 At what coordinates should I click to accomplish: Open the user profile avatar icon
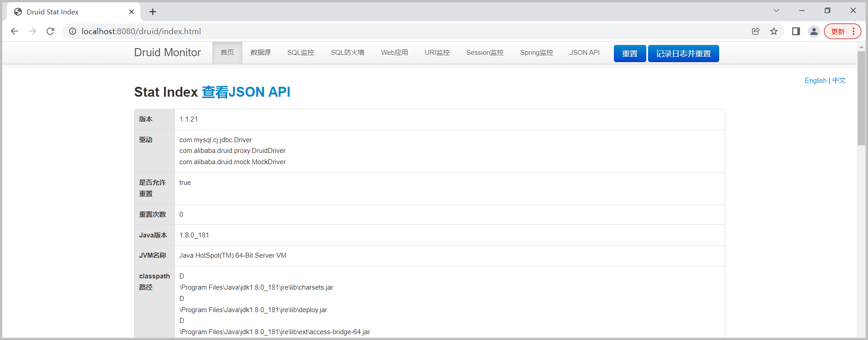pos(814,31)
